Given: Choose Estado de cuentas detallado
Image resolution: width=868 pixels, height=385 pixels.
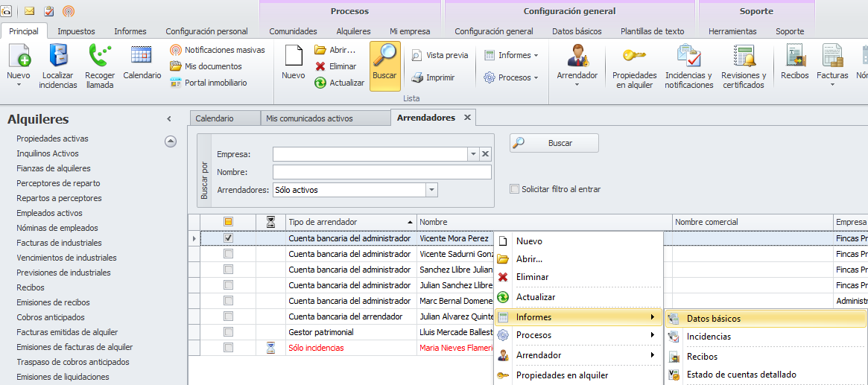Looking at the screenshot, I should tap(741, 375).
